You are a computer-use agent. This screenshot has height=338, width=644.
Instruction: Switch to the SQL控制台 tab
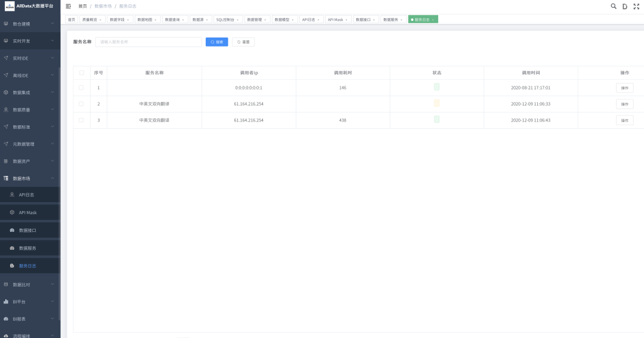(x=225, y=20)
